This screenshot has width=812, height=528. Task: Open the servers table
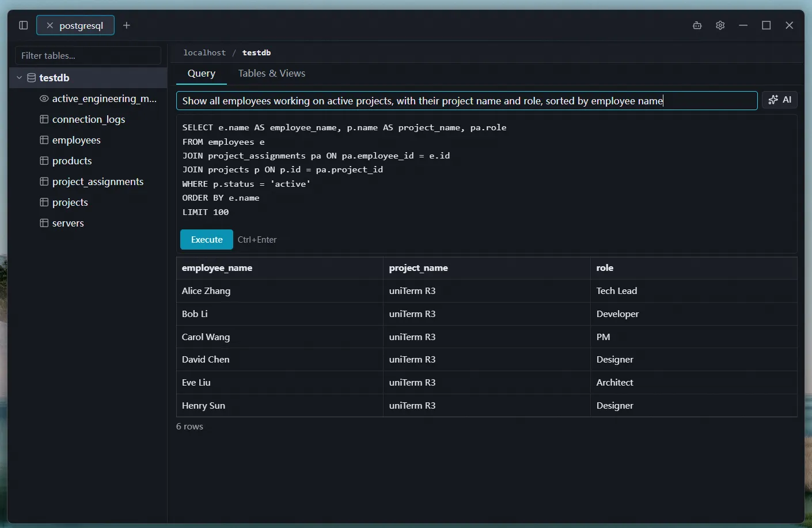68,223
